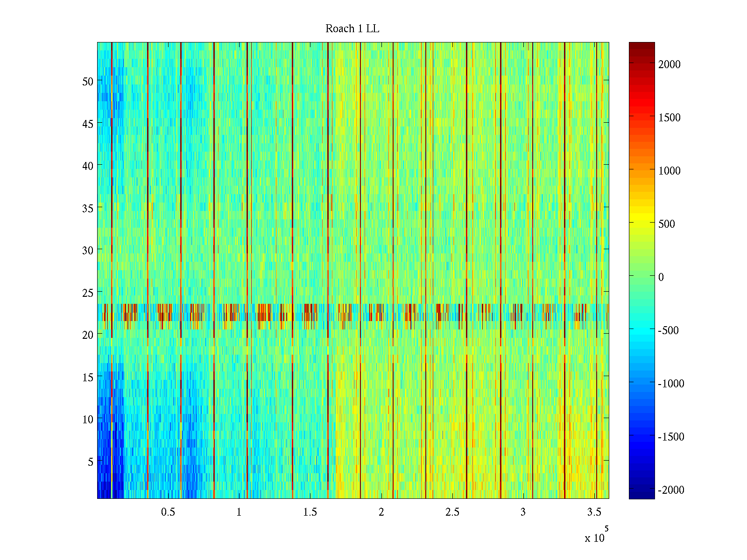
Task: Click the colorbar tick label -1000
Action: (x=671, y=384)
